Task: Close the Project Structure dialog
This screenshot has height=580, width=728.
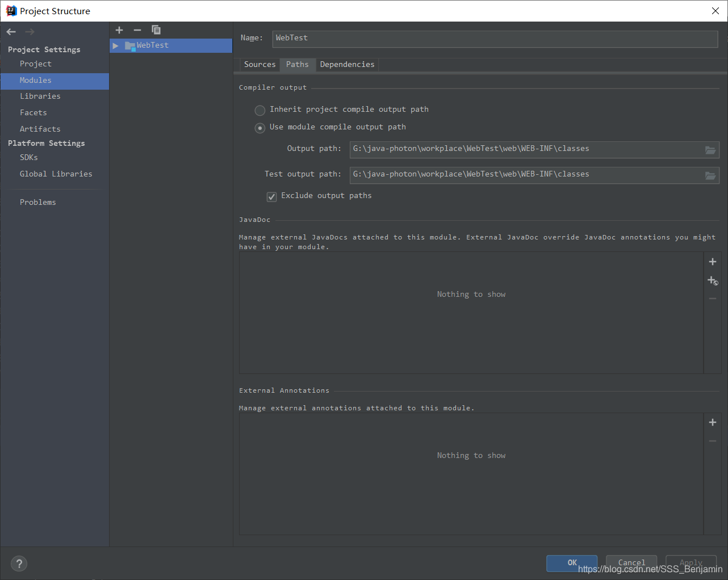Action: (x=716, y=11)
